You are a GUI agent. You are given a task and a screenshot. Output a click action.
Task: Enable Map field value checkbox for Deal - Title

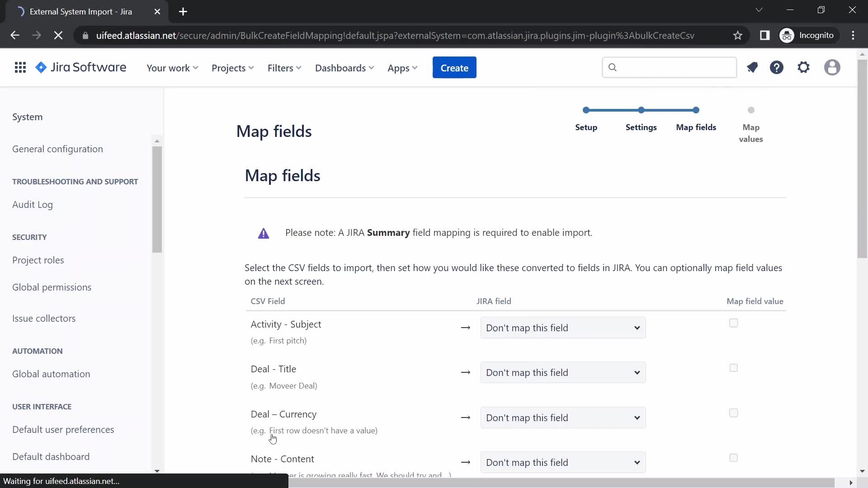(734, 368)
